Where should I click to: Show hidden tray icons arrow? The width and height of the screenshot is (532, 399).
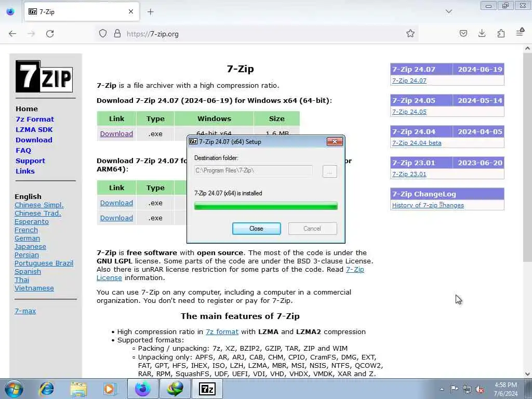click(x=442, y=390)
